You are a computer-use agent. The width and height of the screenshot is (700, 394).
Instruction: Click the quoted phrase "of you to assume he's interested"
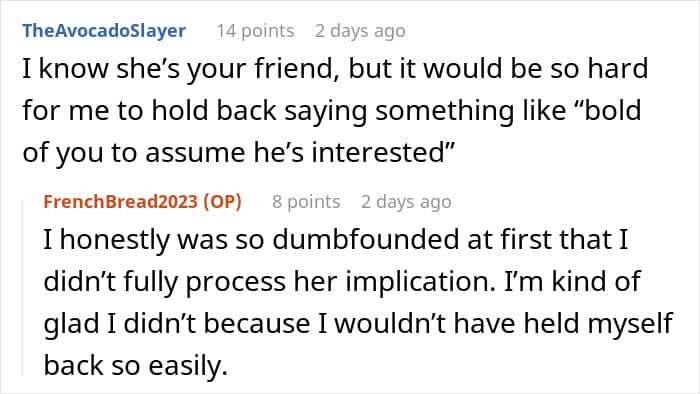click(x=238, y=152)
